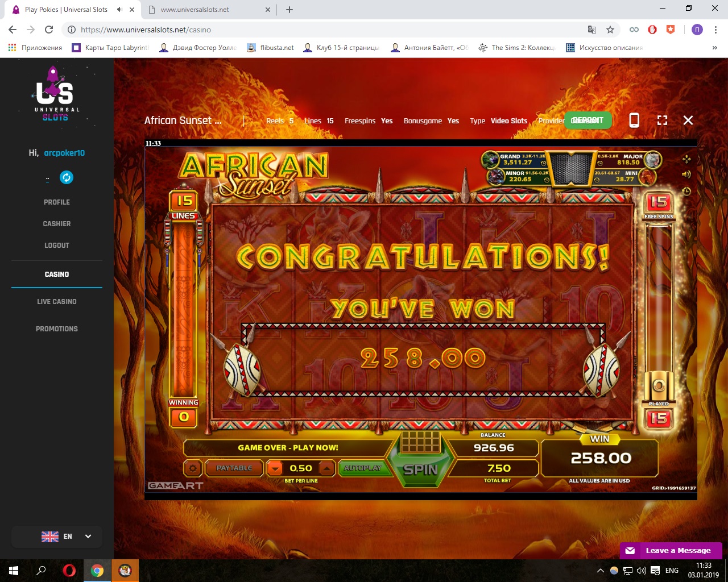Screen dimensions: 728x582
Task: Toggle game sound speaker icon
Action: tap(686, 174)
